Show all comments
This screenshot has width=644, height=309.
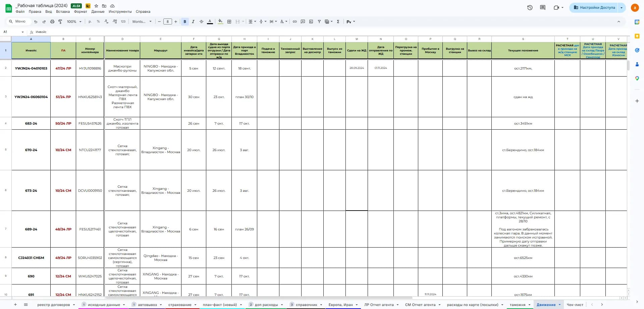point(543,7)
